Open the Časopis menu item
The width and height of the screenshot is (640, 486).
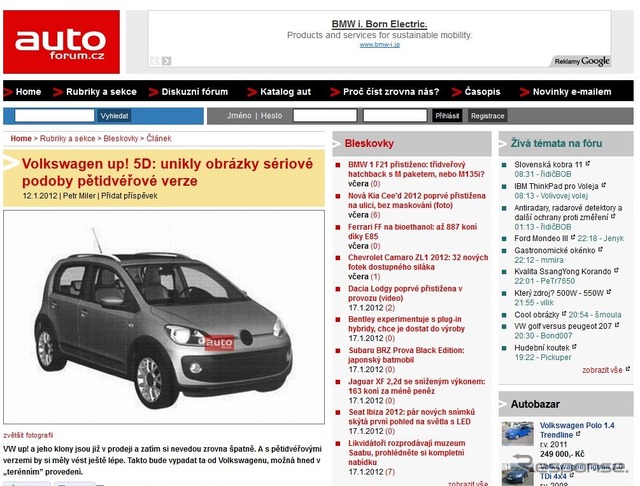482,92
